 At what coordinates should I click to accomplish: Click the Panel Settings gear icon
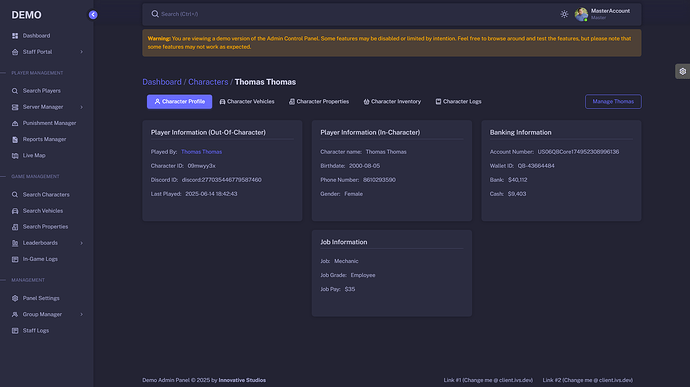click(x=15, y=298)
